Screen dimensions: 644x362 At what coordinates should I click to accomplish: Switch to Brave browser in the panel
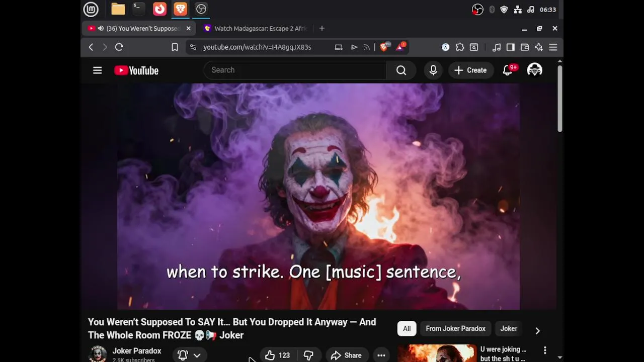click(180, 9)
